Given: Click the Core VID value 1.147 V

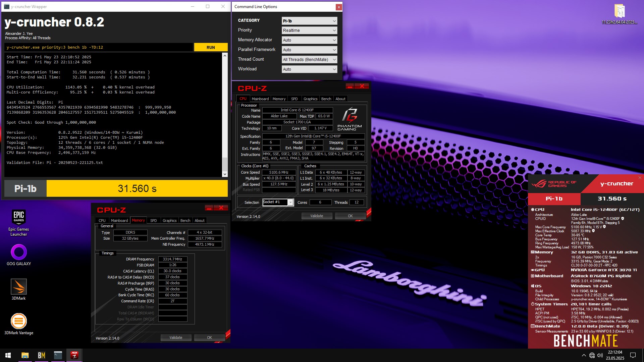Looking at the screenshot, I should pos(320,128).
